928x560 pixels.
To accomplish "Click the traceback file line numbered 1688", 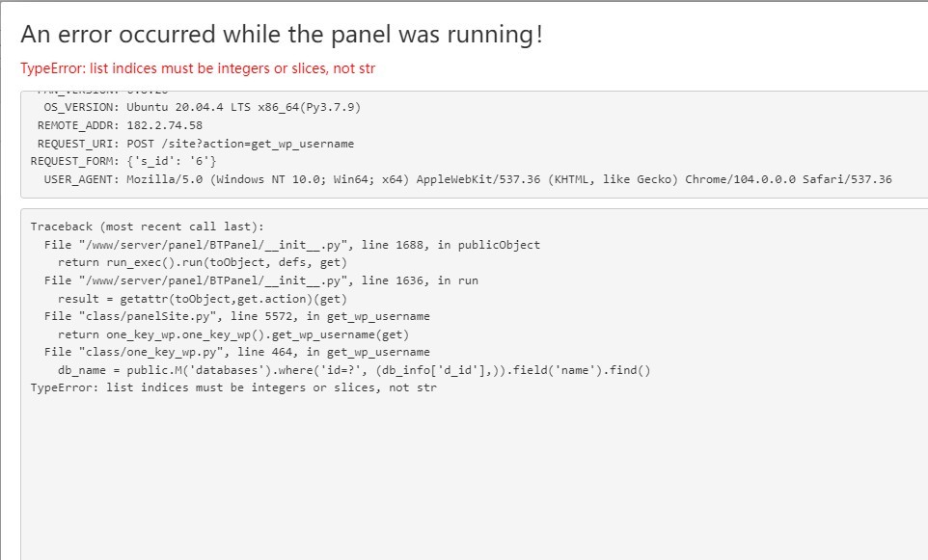I will click(291, 245).
